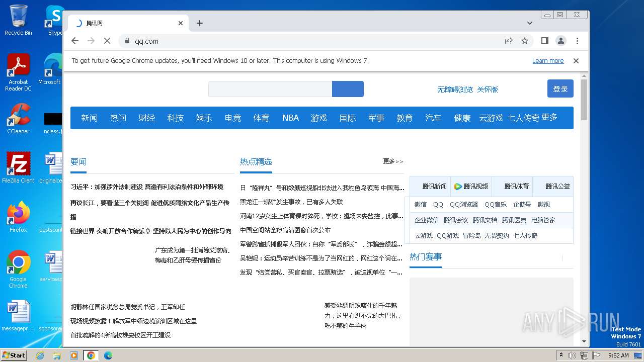Select 热问 in the navigation bar

(118, 118)
